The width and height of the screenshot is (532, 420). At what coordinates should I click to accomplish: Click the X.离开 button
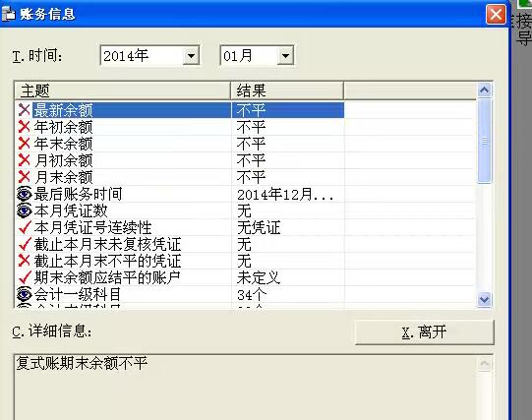[x=424, y=332]
